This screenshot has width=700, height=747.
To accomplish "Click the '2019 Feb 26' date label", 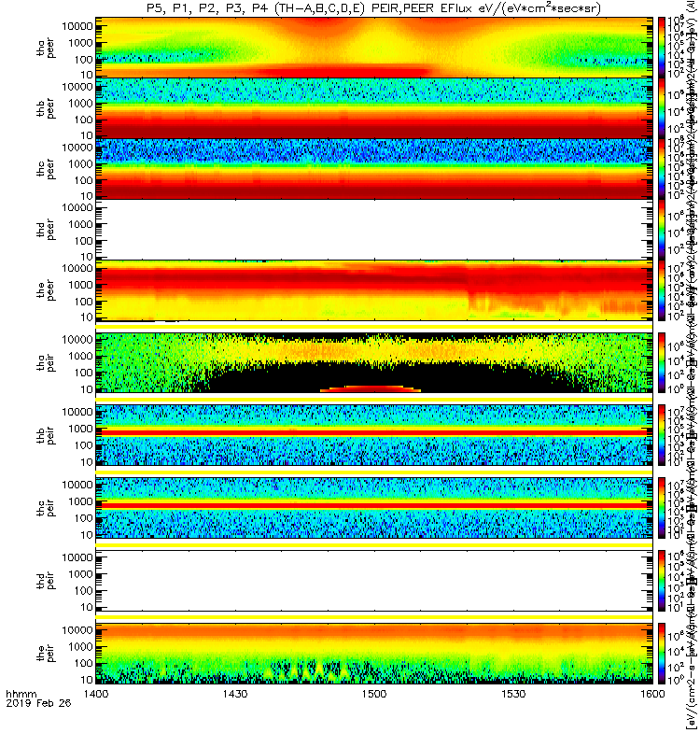I will coord(38,703).
